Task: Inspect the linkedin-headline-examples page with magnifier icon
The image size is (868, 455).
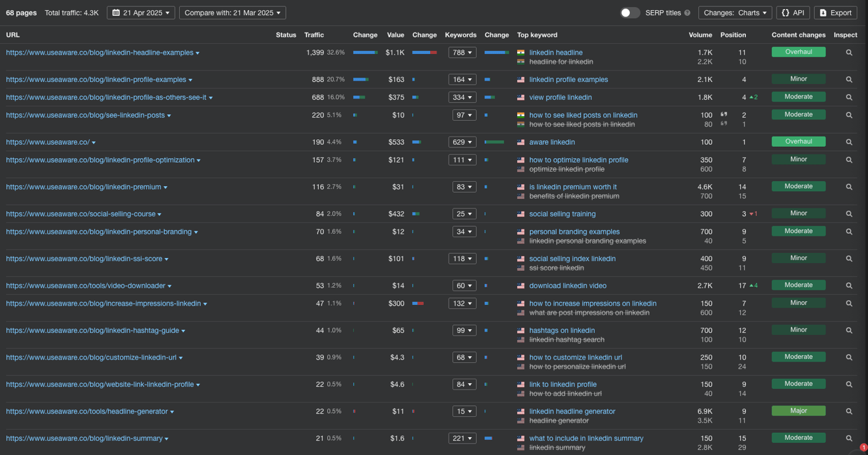Action: tap(849, 53)
